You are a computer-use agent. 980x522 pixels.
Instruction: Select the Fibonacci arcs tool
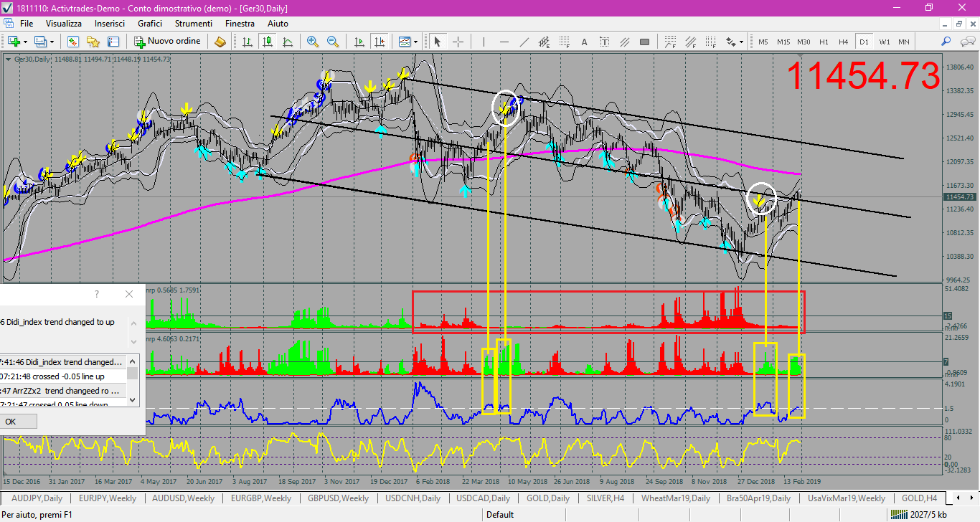click(670, 42)
